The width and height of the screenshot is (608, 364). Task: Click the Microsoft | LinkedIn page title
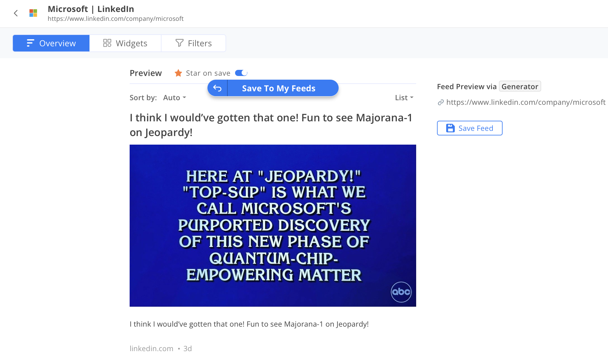(x=91, y=9)
